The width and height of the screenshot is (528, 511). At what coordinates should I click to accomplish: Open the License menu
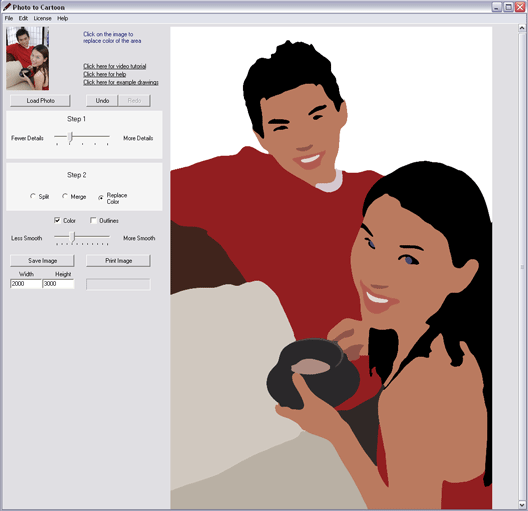click(42, 18)
